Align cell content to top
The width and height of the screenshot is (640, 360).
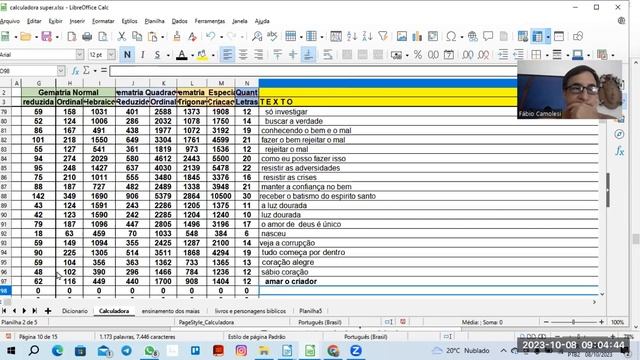coord(278,55)
